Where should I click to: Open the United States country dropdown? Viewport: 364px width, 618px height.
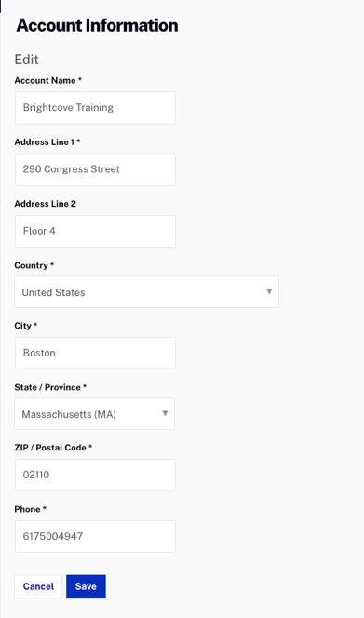click(x=147, y=292)
